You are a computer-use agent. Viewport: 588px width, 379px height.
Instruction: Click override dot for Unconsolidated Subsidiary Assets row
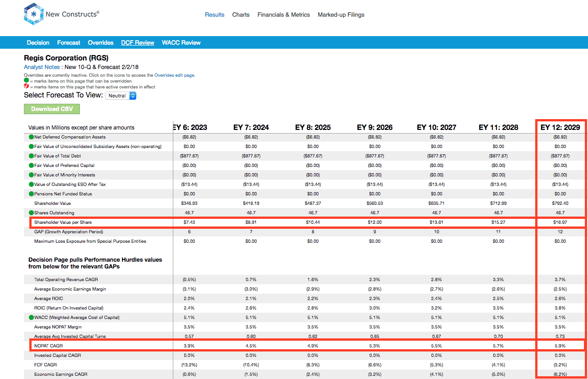point(31,147)
